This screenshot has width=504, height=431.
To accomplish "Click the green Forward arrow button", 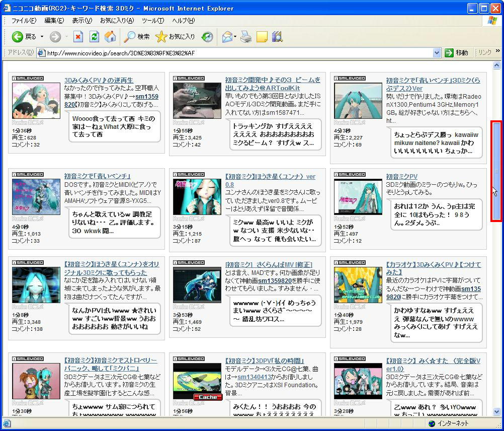I will pyautogui.click(x=55, y=37).
